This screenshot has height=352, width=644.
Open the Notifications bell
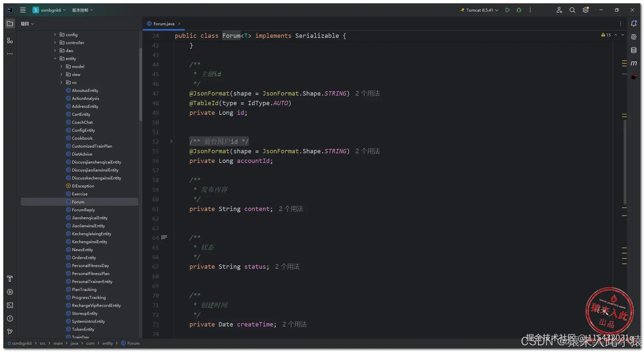pos(634,24)
